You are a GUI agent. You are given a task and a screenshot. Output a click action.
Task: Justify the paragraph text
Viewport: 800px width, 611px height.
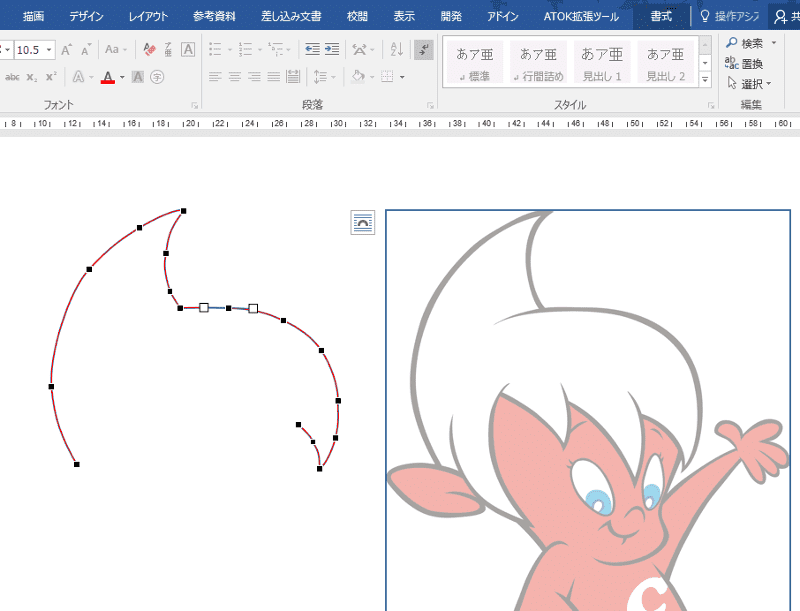coord(273,77)
